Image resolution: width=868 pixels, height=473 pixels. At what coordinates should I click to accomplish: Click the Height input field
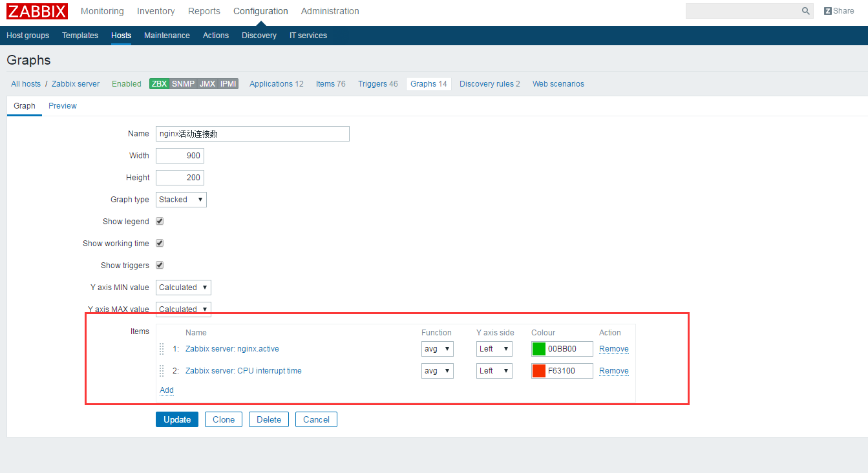(180, 178)
